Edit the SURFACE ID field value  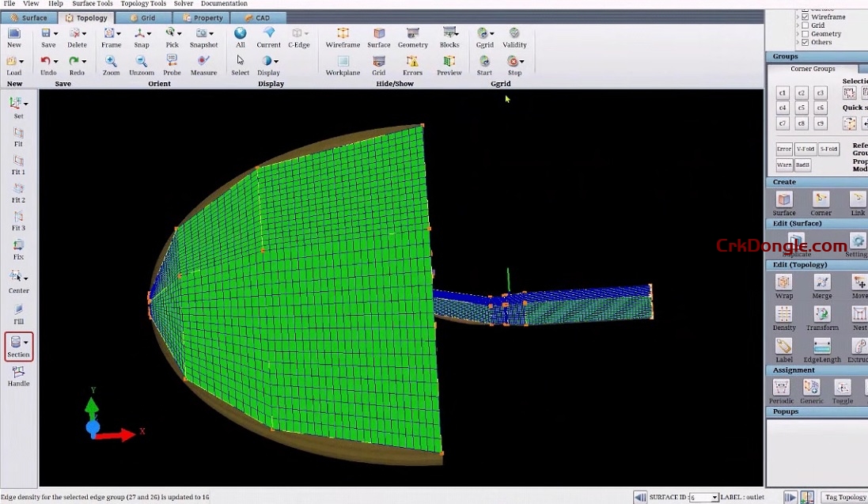click(703, 497)
